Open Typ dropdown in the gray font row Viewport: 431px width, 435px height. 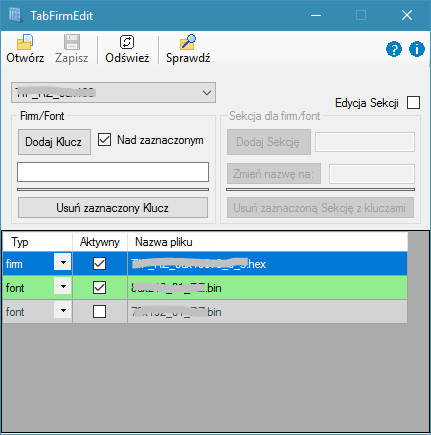coord(63,311)
